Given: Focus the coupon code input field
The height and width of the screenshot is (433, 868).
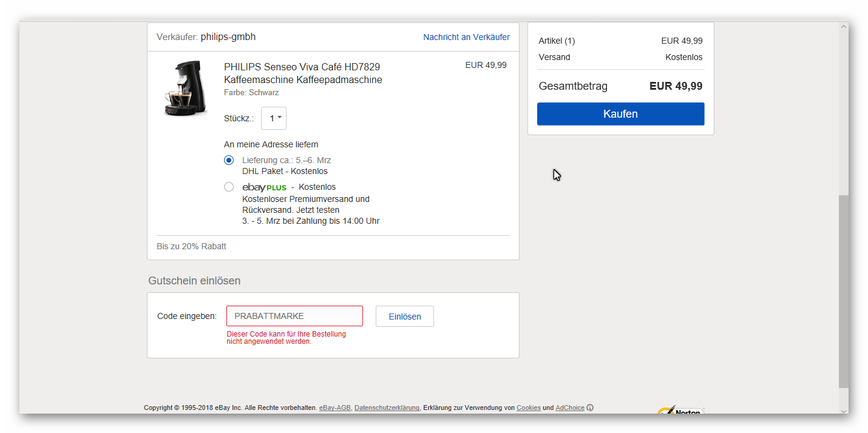Looking at the screenshot, I should (x=294, y=316).
